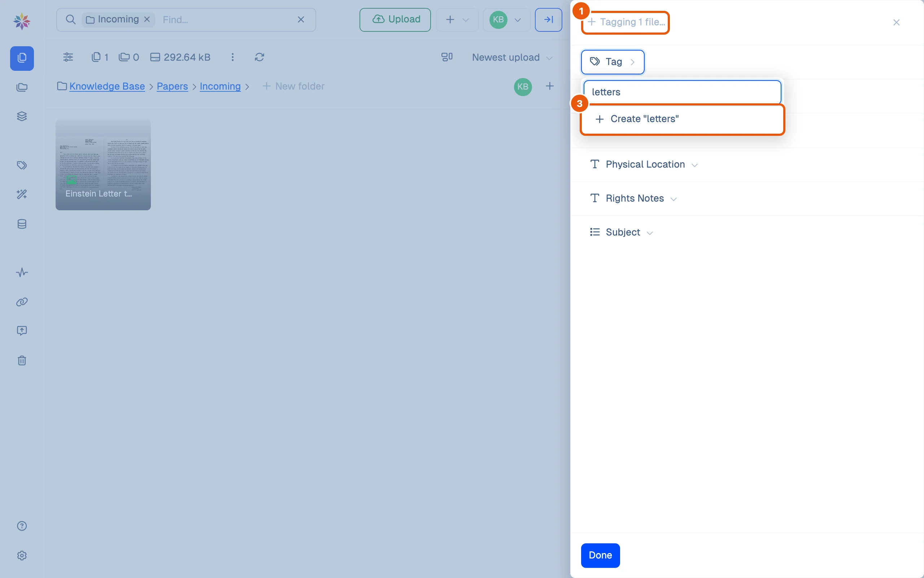This screenshot has width=924, height=578.
Task: Open the upload request icon in sidebar
Action: (22, 331)
